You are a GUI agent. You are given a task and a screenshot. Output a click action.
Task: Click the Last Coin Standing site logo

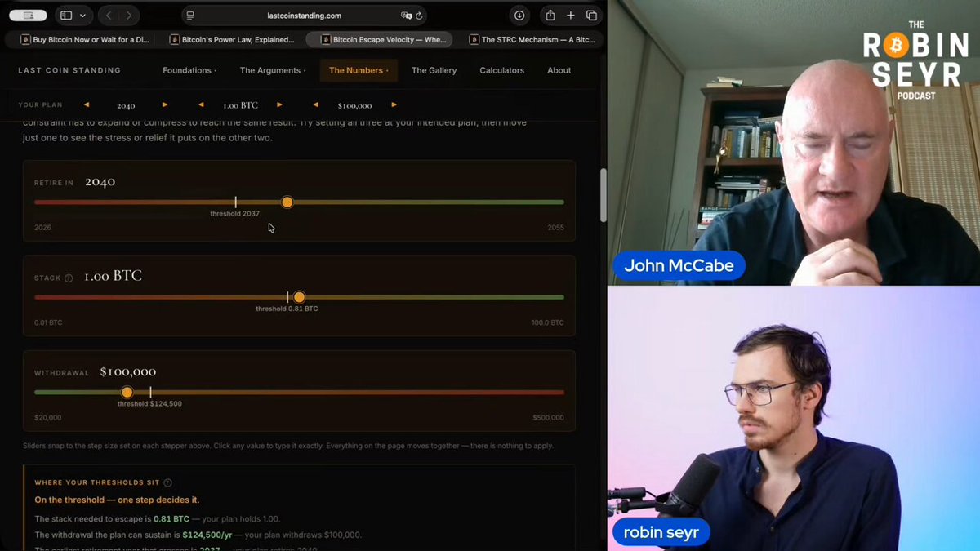pos(69,70)
